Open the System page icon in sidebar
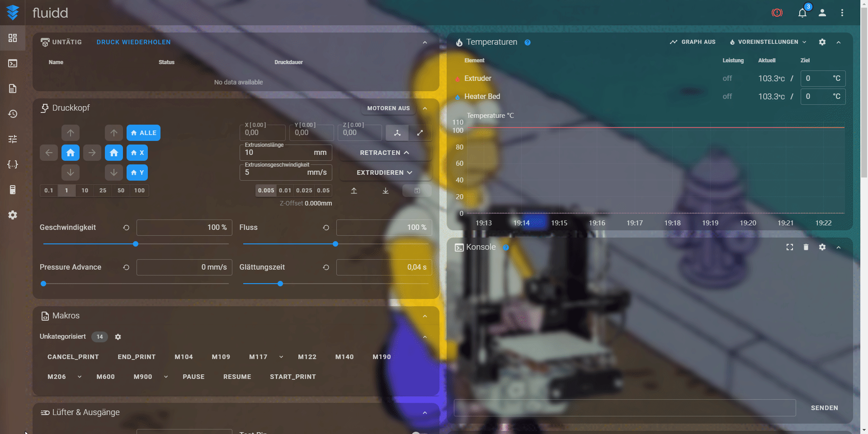Screen dimensions: 868x434 [13, 190]
